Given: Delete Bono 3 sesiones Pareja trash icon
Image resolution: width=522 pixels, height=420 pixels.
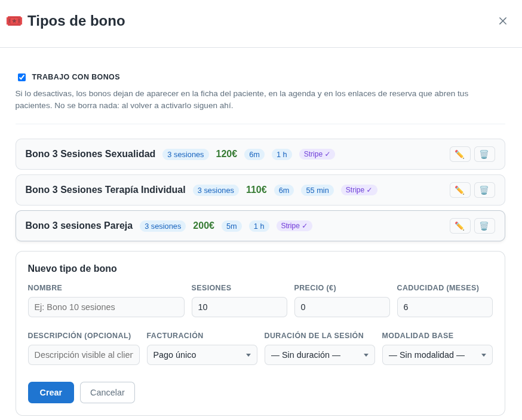Looking at the screenshot, I should pyautogui.click(x=484, y=226).
